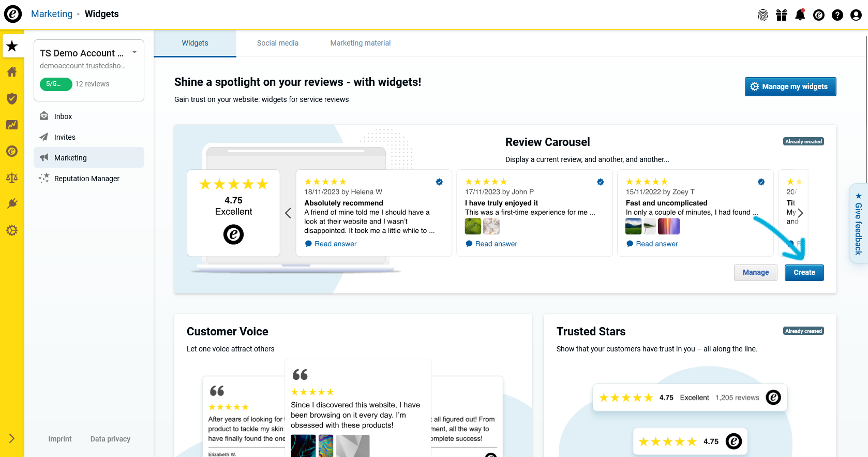
Task: Switch to the Widgets tab
Action: (195, 43)
